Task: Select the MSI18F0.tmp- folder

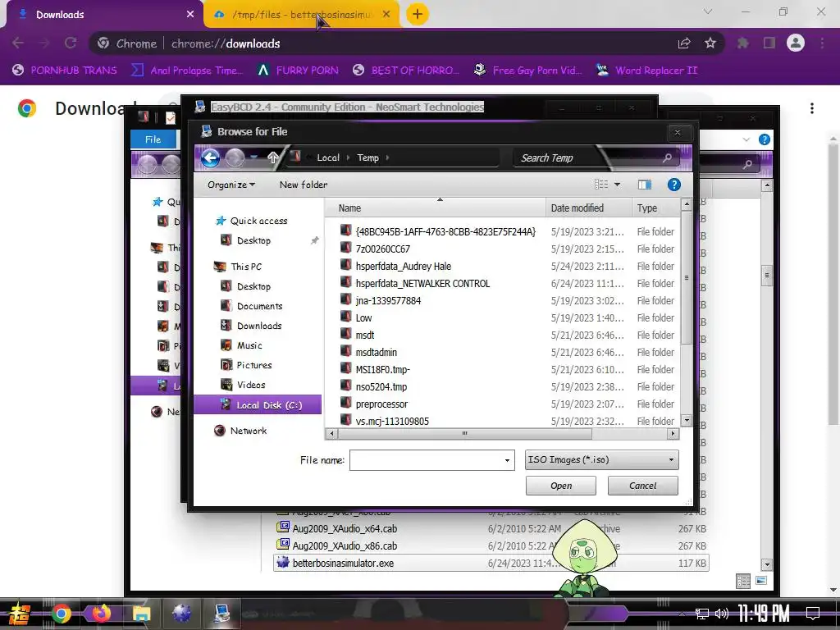Action: pos(382,370)
